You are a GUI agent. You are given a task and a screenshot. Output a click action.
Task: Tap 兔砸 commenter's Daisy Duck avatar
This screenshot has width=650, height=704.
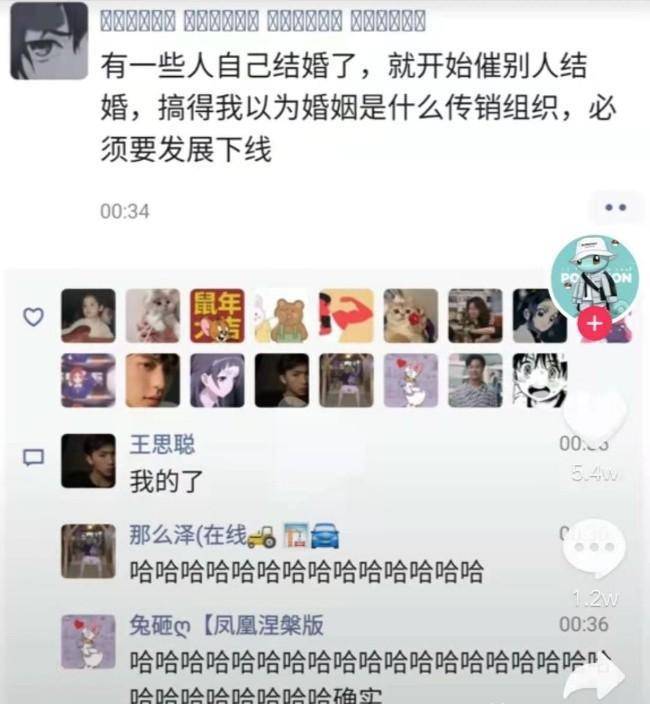click(x=88, y=642)
